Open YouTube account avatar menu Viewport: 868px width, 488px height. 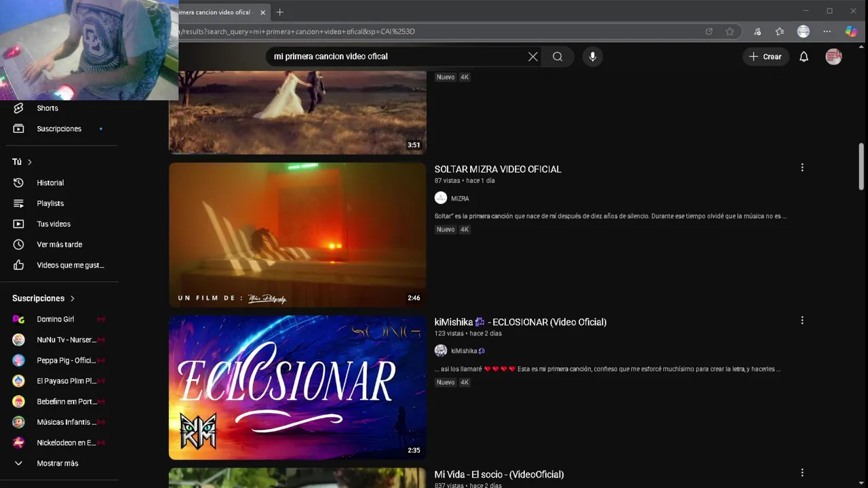833,57
